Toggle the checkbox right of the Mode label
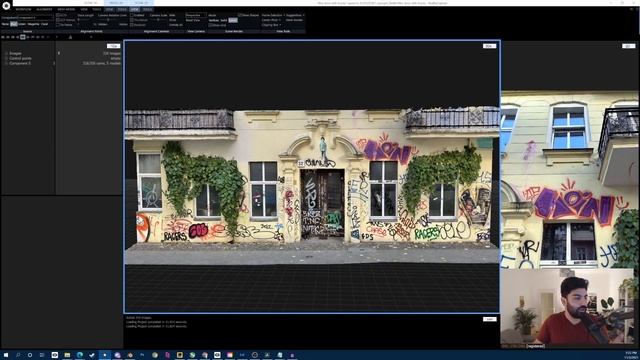The height and width of the screenshot is (360, 640). click(240, 15)
